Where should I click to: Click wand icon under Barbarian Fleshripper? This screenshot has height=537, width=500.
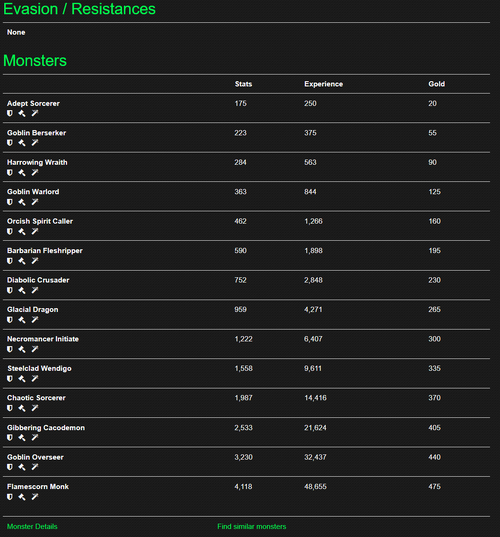click(35, 260)
